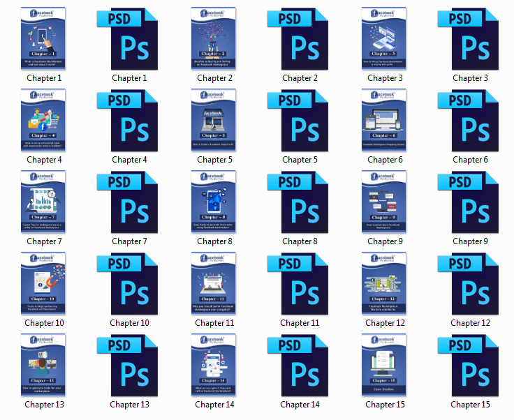Click the 'Chapter 3' label under the cover image
The height and width of the screenshot is (420, 514).
point(385,78)
